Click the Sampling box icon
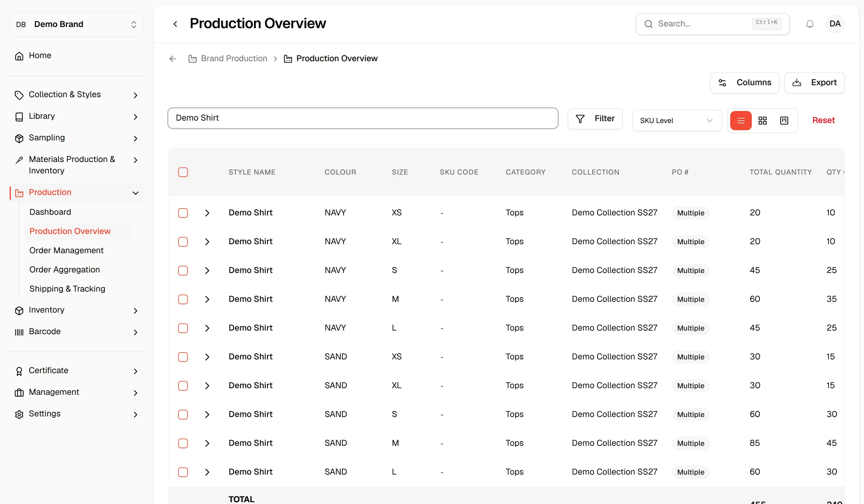 point(19,138)
